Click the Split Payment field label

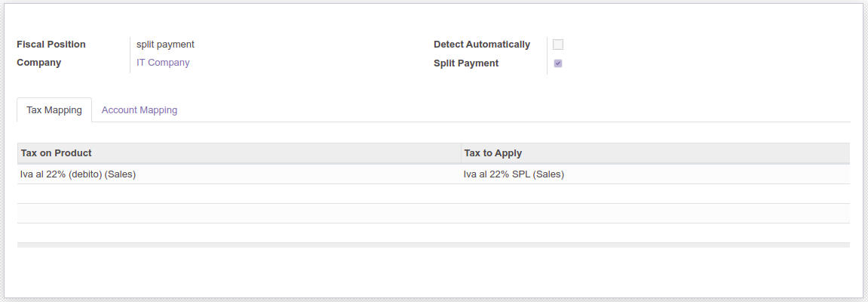click(466, 63)
